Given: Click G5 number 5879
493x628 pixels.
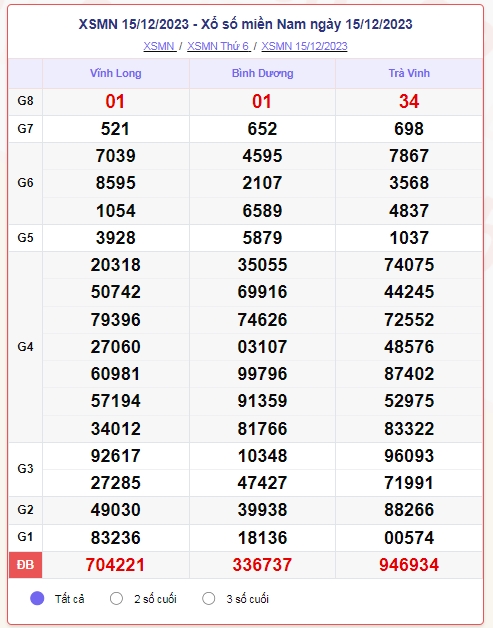Looking at the screenshot, I should coord(262,238).
